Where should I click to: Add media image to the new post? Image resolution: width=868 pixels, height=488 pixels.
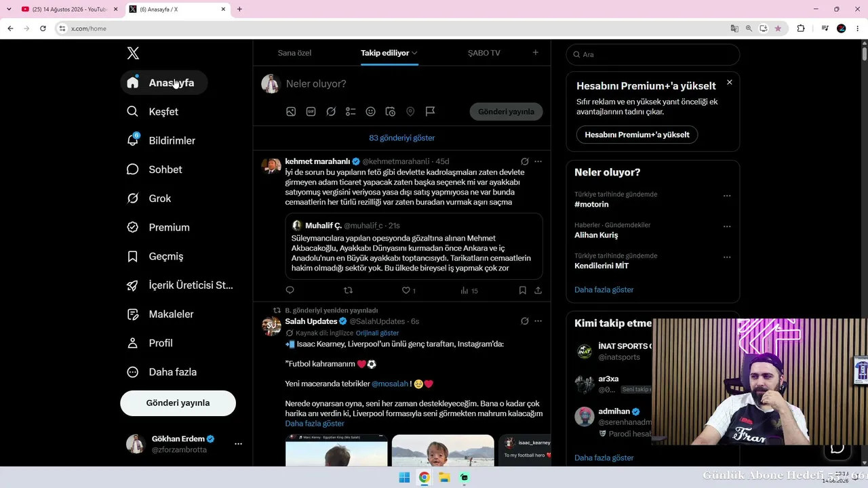[291, 112]
